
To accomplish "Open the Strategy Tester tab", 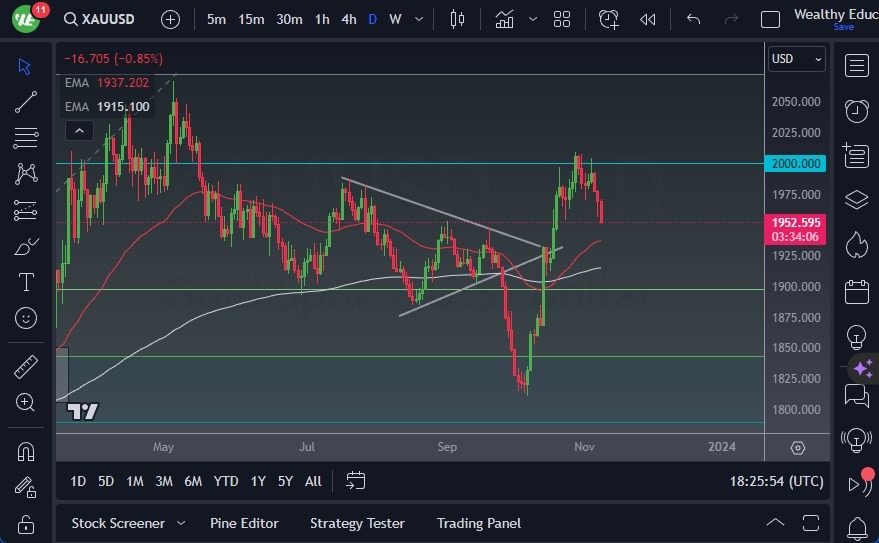I will (357, 523).
